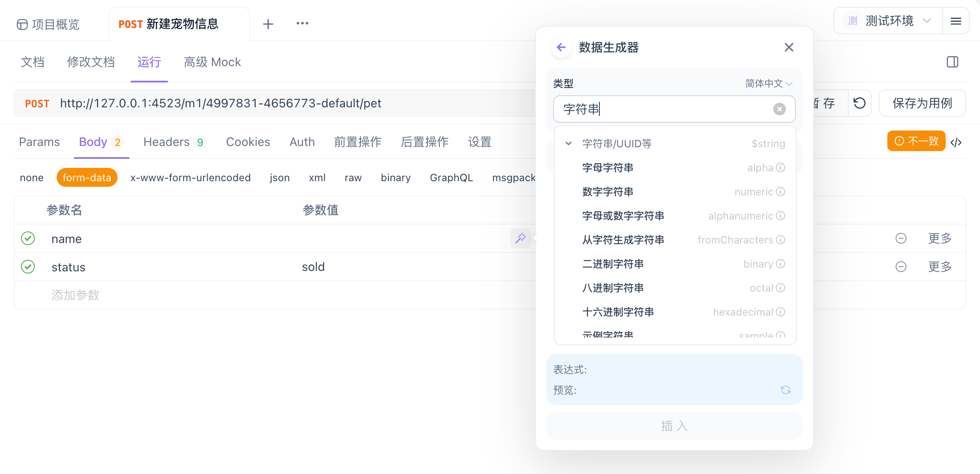The height and width of the screenshot is (474, 980).
Task: Enable the 字母字符串 alpha option
Action: (675, 167)
